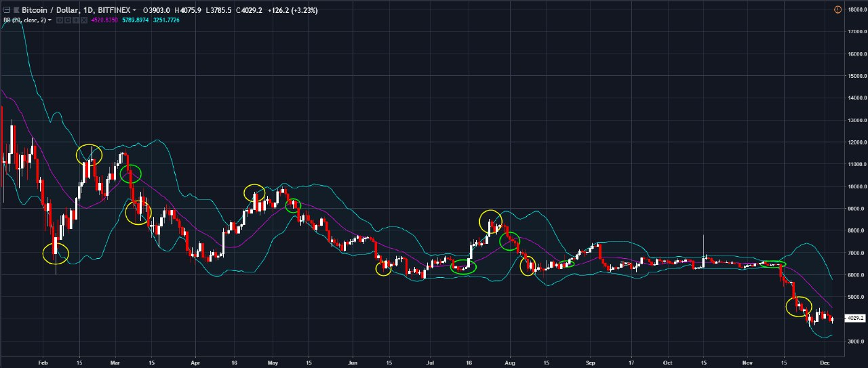The image size is (868, 368).
Task: Click the 4029.2 current price label
Action: 854,318
